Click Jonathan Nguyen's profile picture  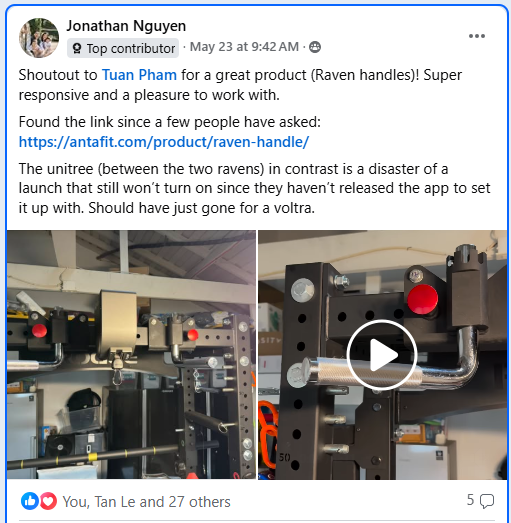(x=39, y=38)
